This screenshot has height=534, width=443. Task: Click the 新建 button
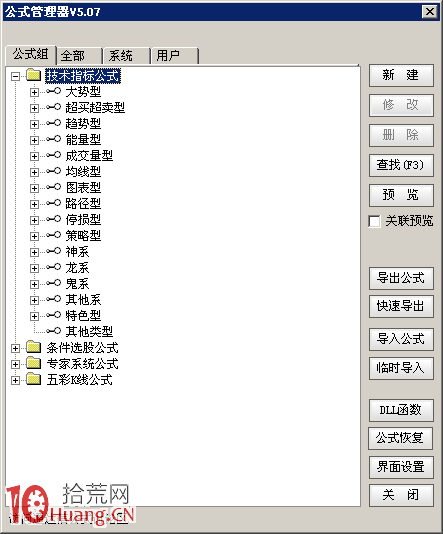click(401, 75)
